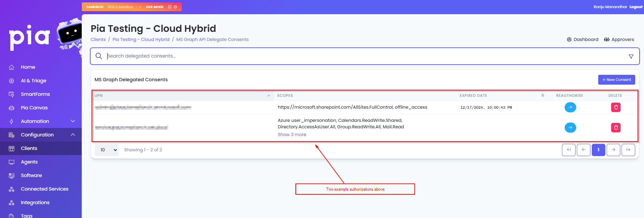Go to the previous page
The image size is (644, 218).
(583, 150)
